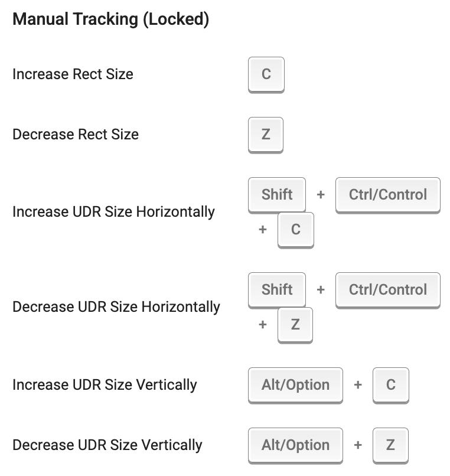Click C key in Increase UDR Size Horizontally shortcut
This screenshot has width=450, height=476.
click(x=295, y=230)
